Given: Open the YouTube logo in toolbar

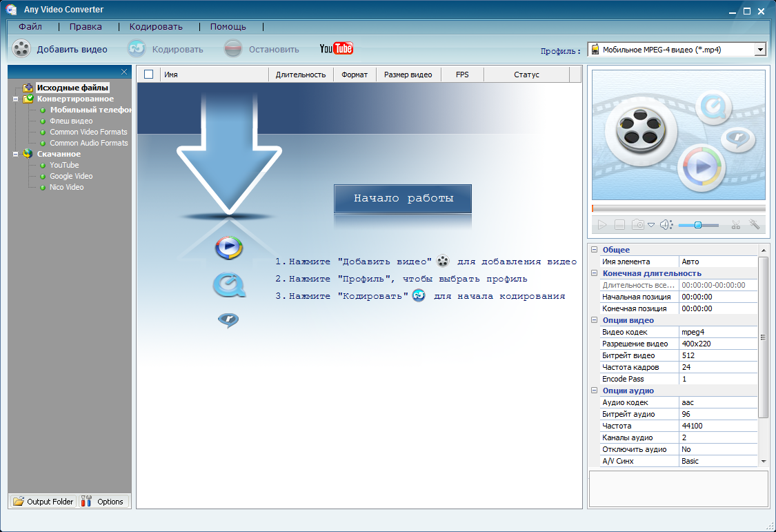Looking at the screenshot, I should tap(336, 48).
